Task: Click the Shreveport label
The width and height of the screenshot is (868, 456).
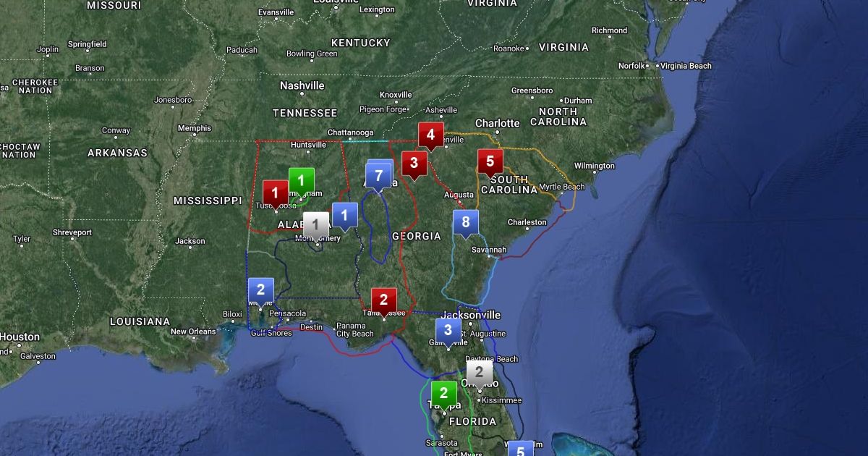Action: 72,232
